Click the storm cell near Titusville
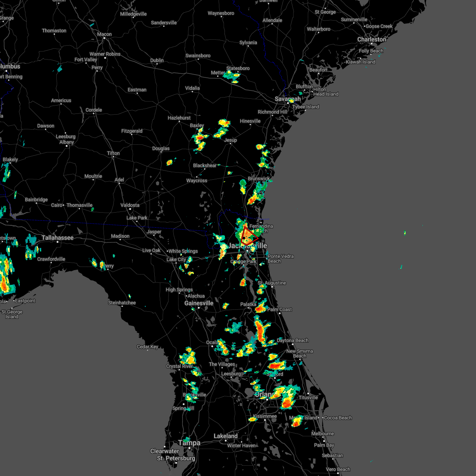This screenshot has height=476, width=476. (x=286, y=403)
